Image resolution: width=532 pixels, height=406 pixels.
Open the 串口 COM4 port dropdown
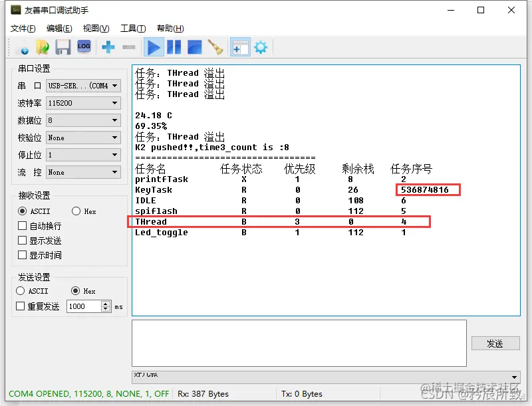click(x=83, y=86)
